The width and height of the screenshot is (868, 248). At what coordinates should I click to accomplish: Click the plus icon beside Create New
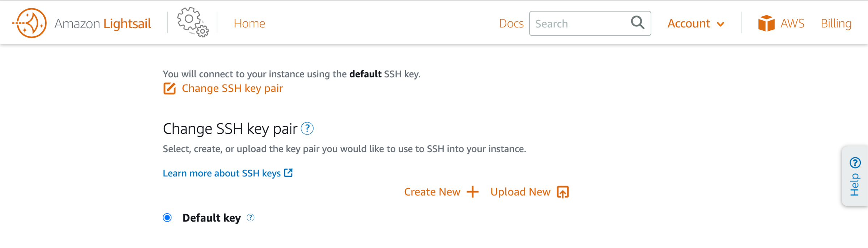coord(473,192)
